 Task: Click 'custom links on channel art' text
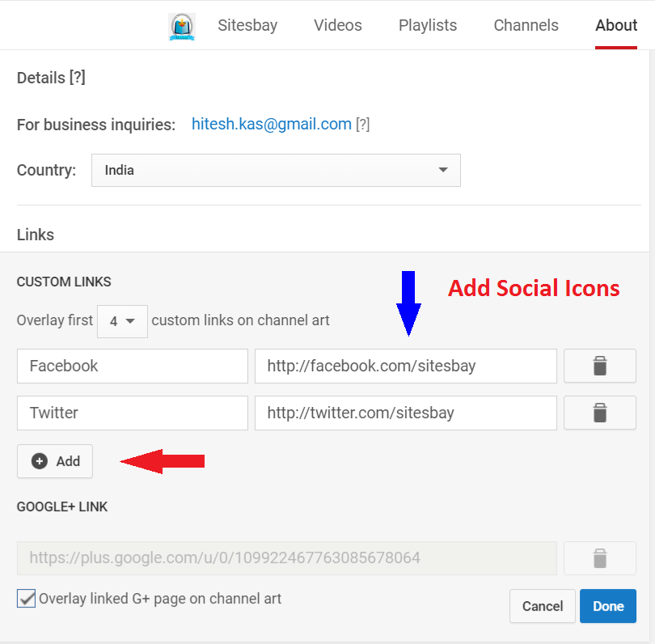click(x=240, y=320)
